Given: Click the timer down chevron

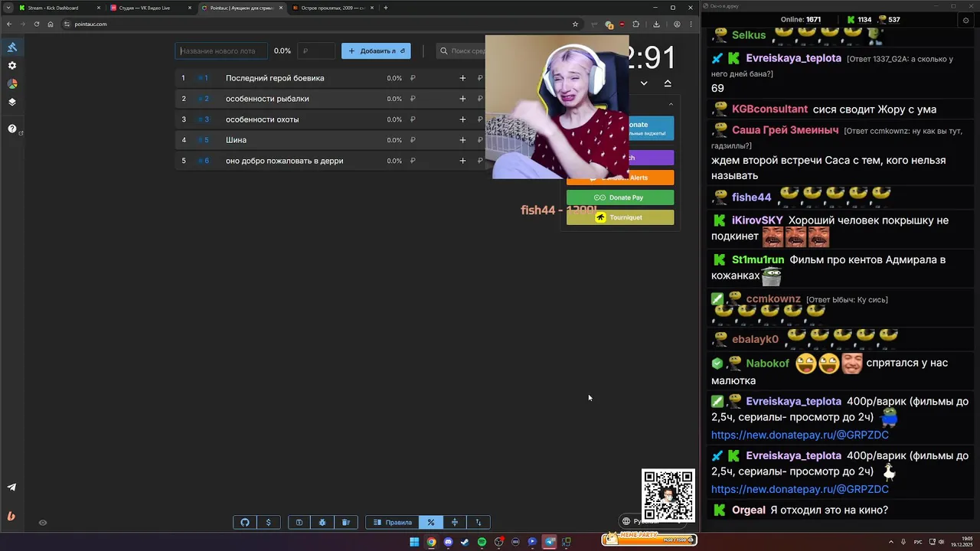Looking at the screenshot, I should pos(644,83).
